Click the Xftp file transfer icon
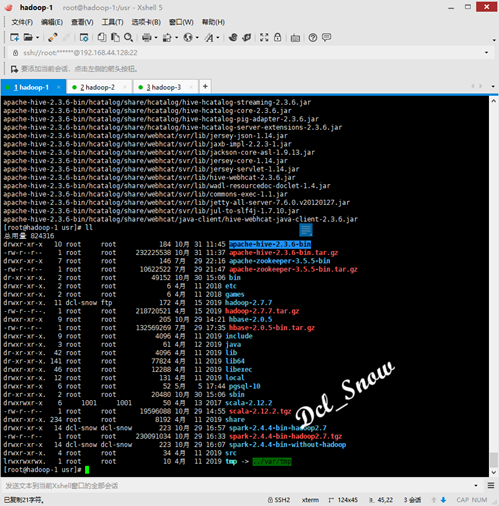 [247, 37]
